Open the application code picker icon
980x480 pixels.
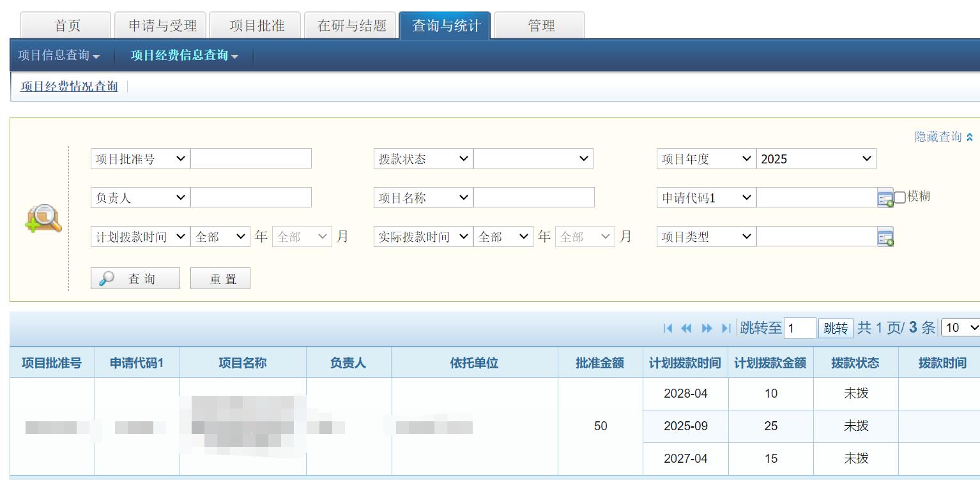(885, 199)
